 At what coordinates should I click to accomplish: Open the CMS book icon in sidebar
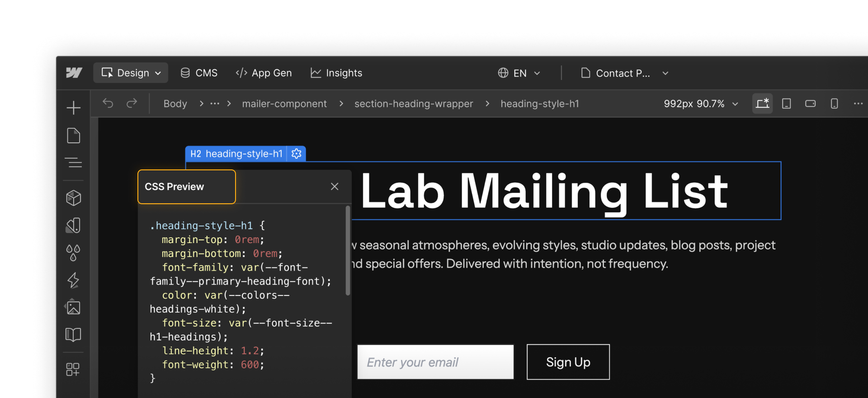coord(73,335)
